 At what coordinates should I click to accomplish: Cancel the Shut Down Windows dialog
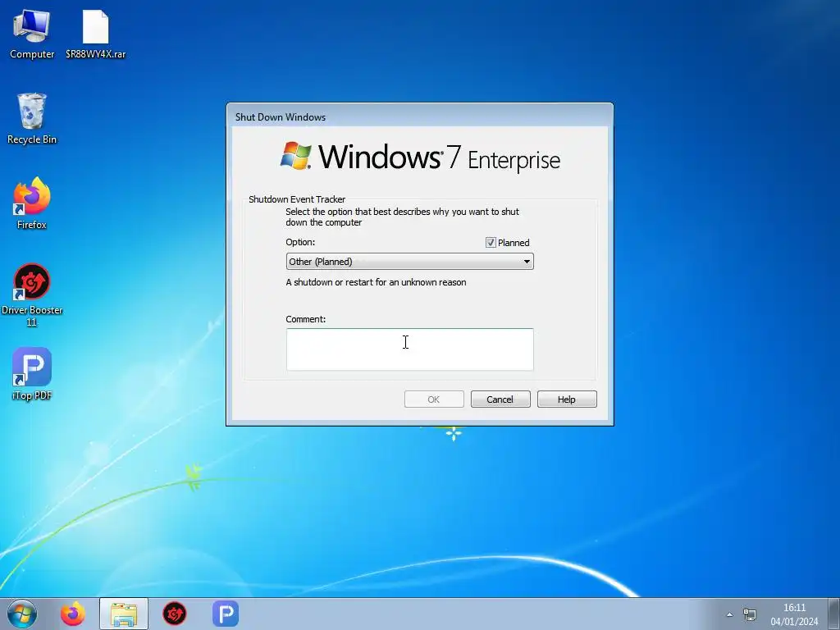pos(500,399)
